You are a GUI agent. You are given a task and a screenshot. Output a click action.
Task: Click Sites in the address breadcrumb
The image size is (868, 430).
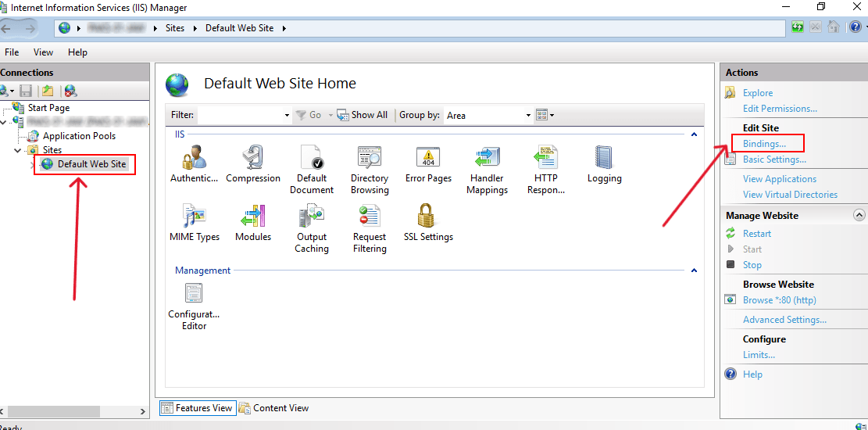tap(175, 27)
